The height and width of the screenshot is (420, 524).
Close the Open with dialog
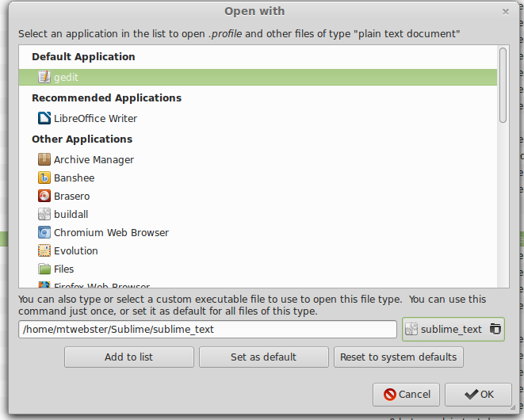click(506, 12)
